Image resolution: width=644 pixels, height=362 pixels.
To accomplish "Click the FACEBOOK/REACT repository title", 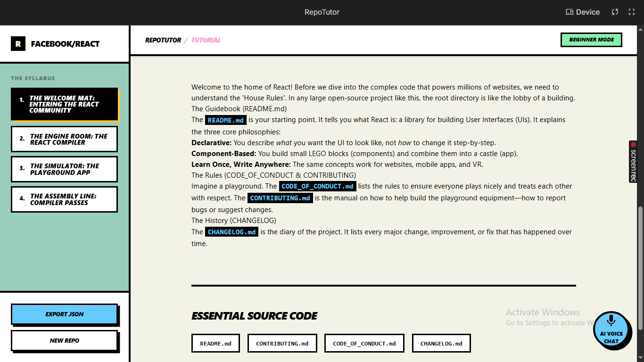I will coord(65,44).
